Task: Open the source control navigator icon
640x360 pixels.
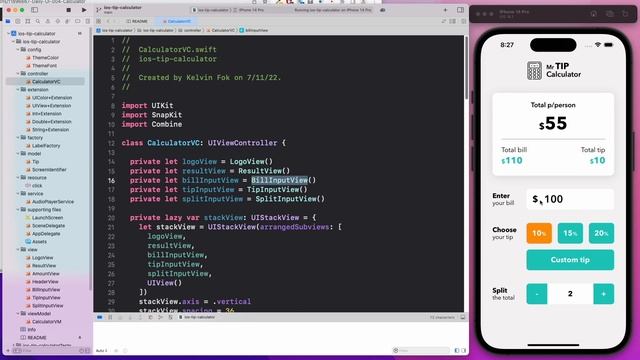Action: (x=18, y=21)
